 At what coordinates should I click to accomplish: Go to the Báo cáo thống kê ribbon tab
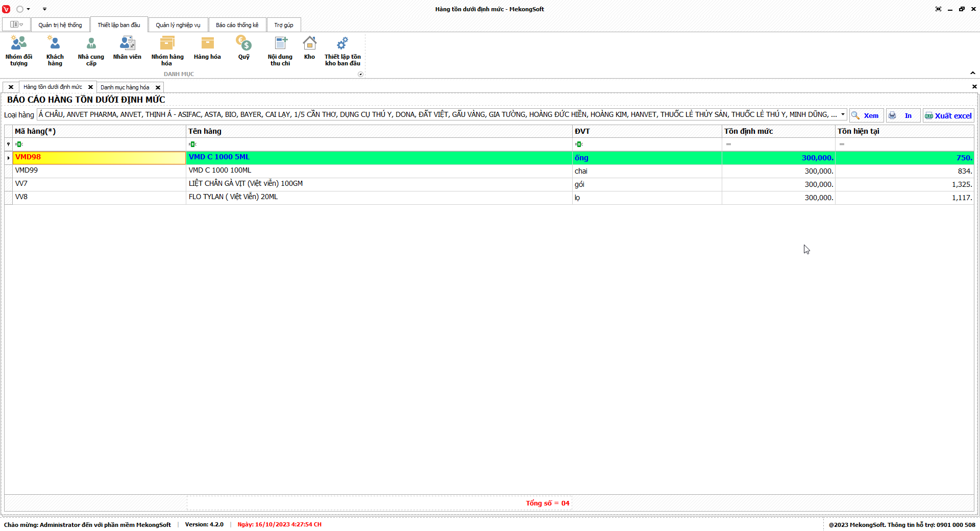click(237, 25)
